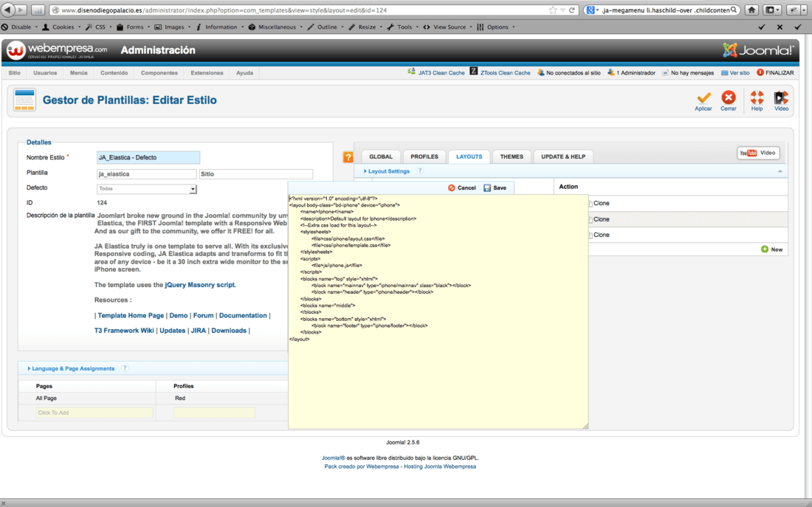Open the Video icon in the toolbar
812x507 pixels.
[781, 97]
